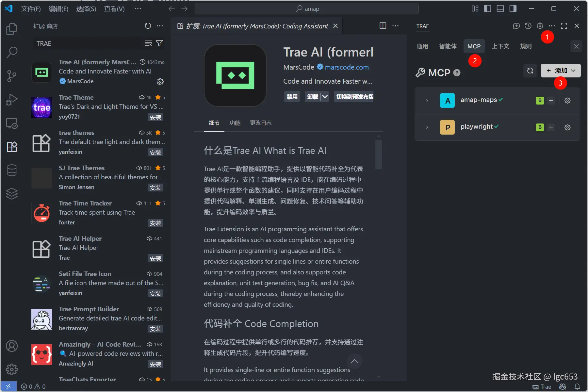Maximize the TRAE panel to full screen
The width and height of the screenshot is (588, 392).
pos(564,26)
